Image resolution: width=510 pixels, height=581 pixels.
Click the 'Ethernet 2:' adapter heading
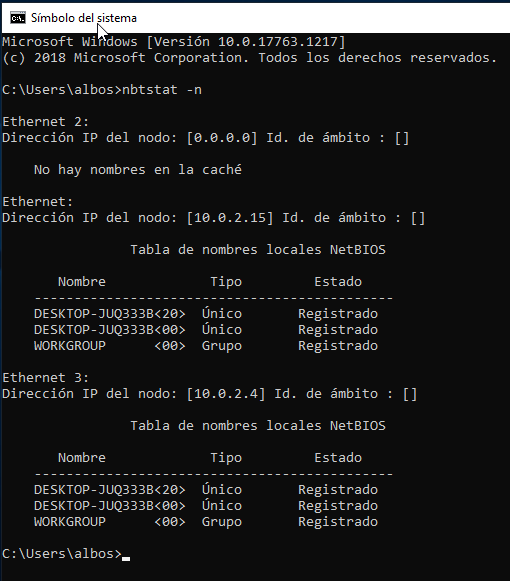(x=46, y=122)
